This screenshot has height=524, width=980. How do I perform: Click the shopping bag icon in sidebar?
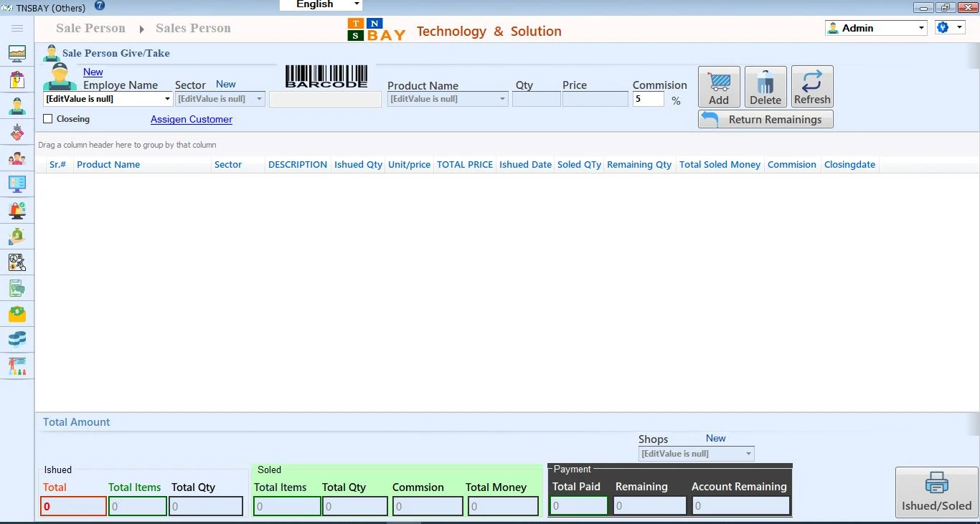(17, 80)
